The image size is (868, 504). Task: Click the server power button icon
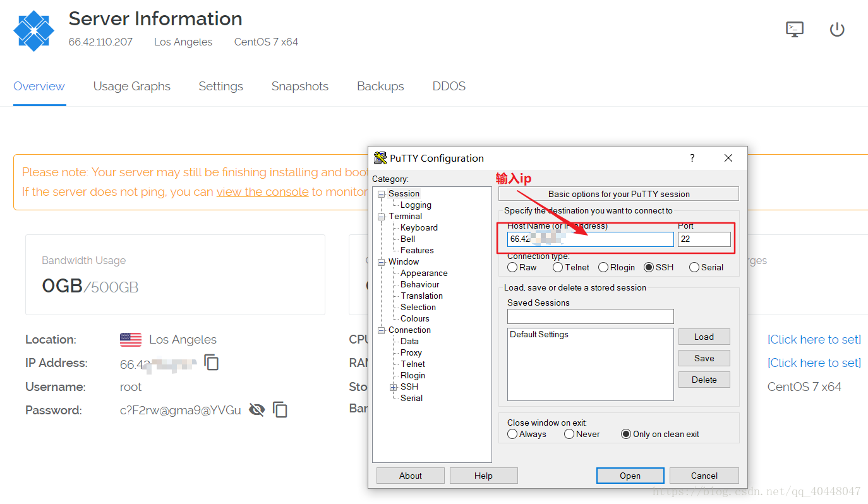pyautogui.click(x=837, y=29)
